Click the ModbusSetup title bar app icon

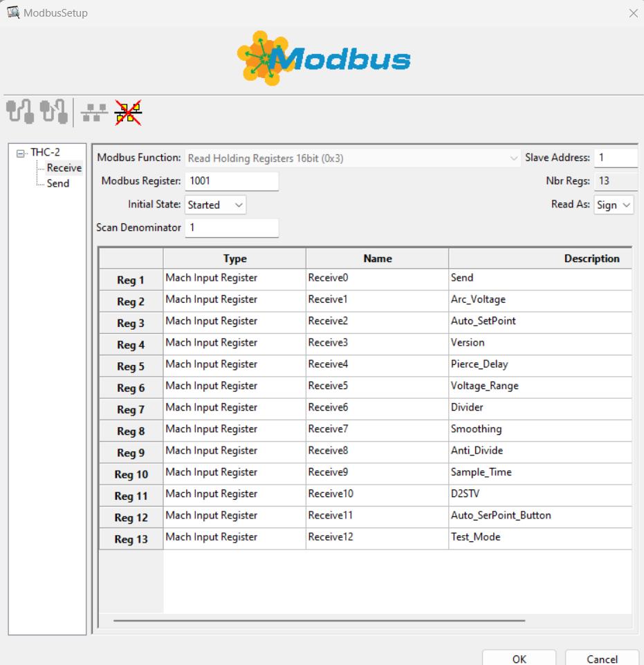point(13,12)
